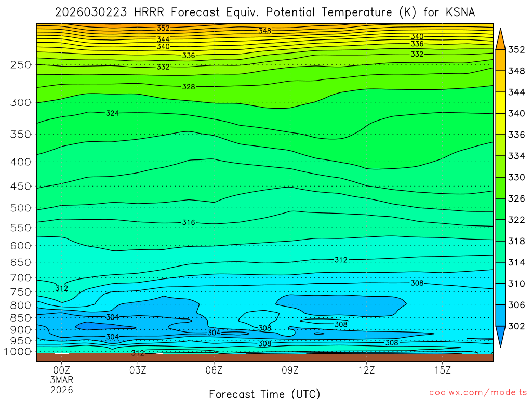Image resolution: width=532 pixels, height=399 pixels.
Task: Pick the colorbar swatch between 340 and 344
Action: coord(500,103)
